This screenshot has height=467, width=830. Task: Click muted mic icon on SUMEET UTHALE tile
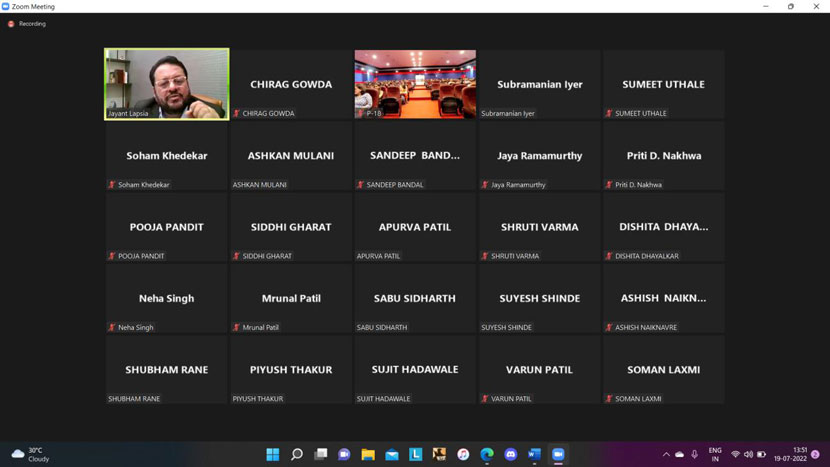[x=609, y=114]
